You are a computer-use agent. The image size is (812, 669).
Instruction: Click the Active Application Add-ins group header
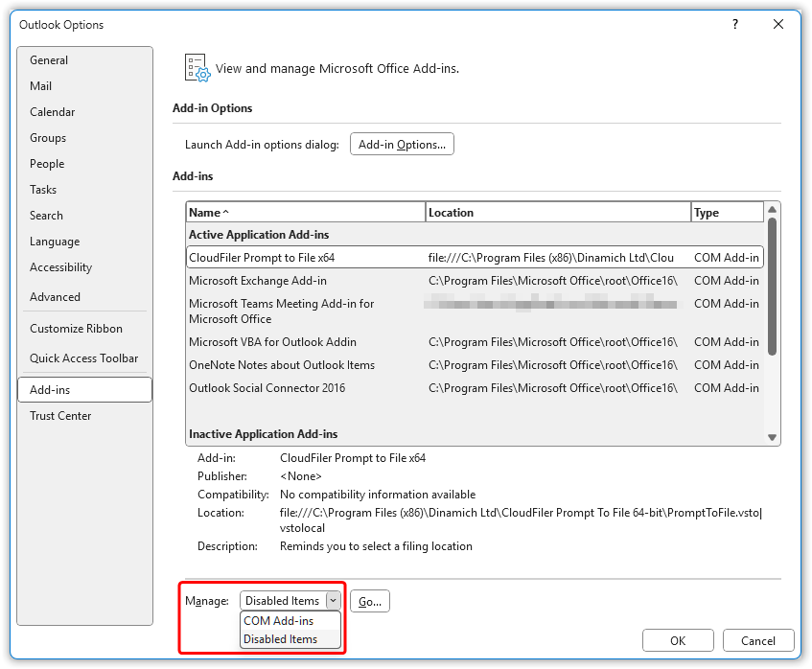coord(259,235)
